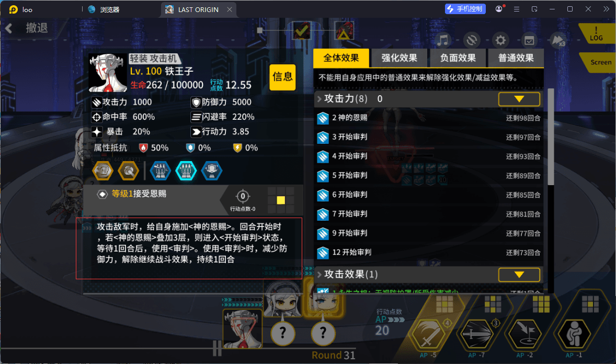Select the sword slash skill AP -5

[428, 335]
